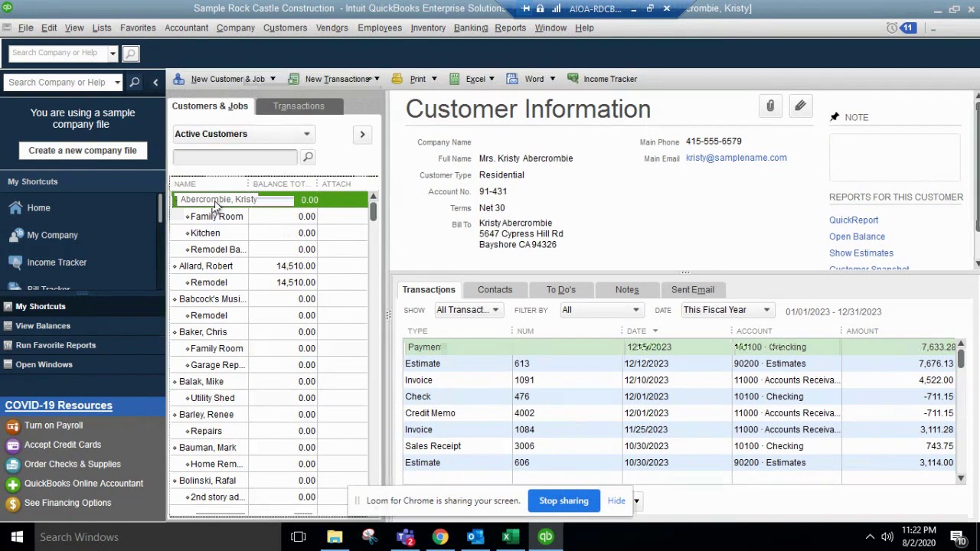Click the pin icon next to NOTE
980x551 pixels.
pyautogui.click(x=835, y=117)
